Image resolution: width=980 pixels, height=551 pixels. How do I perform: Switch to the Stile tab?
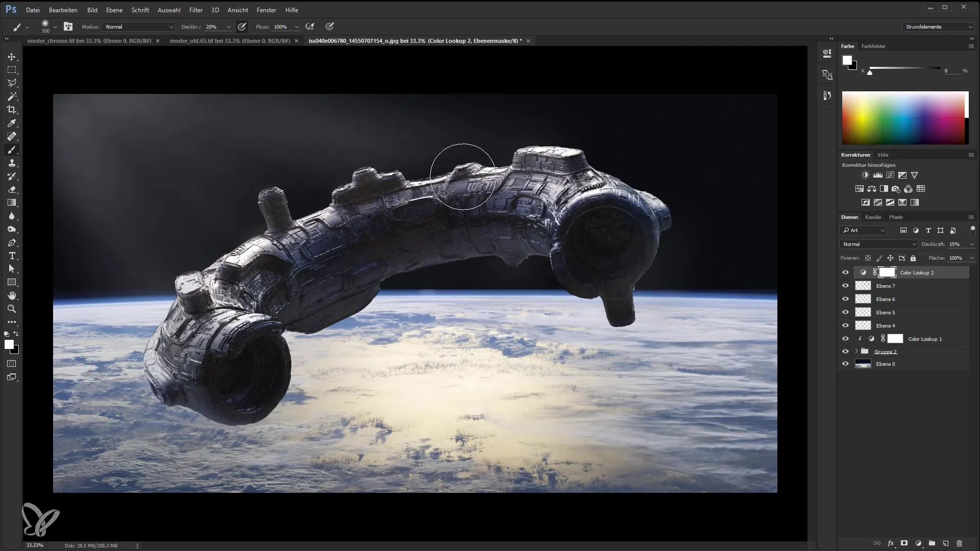coord(883,155)
